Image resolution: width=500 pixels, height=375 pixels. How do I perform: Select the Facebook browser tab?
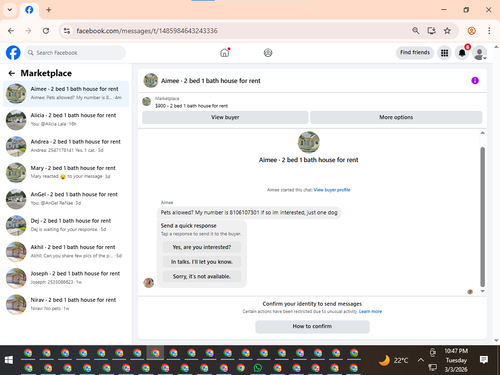(29, 10)
